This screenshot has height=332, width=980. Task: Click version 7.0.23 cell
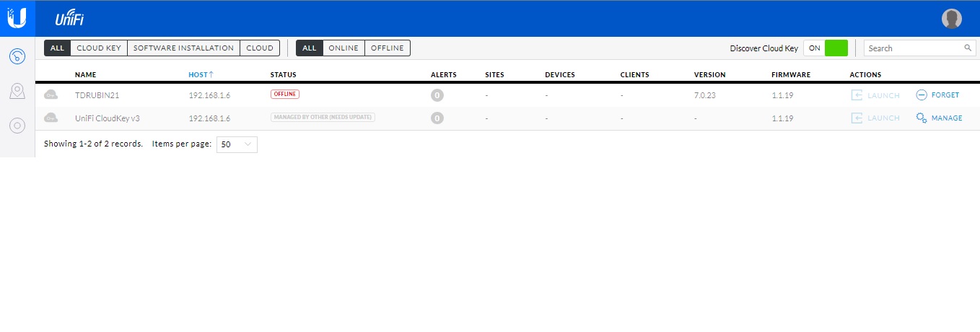coord(705,95)
